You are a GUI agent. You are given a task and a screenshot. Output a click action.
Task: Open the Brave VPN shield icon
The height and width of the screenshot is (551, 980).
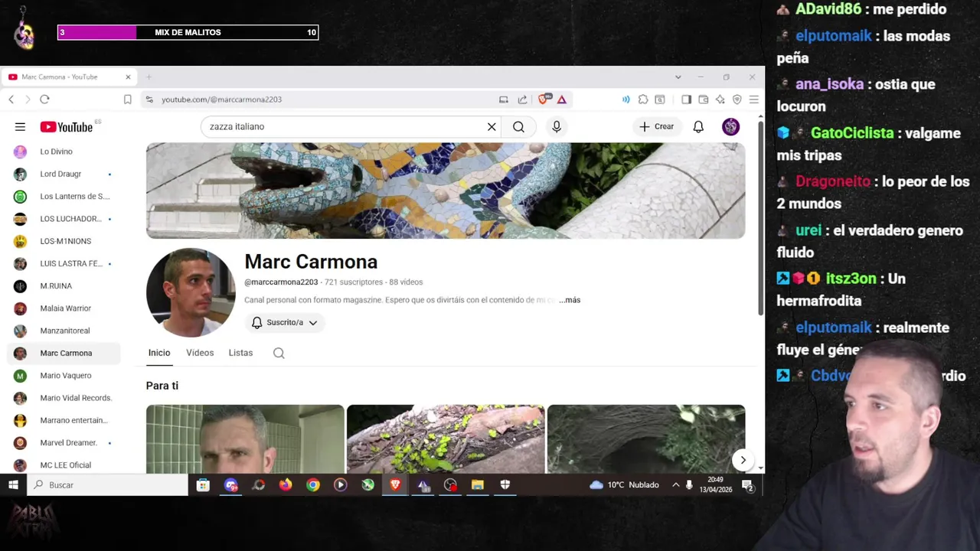click(x=737, y=99)
